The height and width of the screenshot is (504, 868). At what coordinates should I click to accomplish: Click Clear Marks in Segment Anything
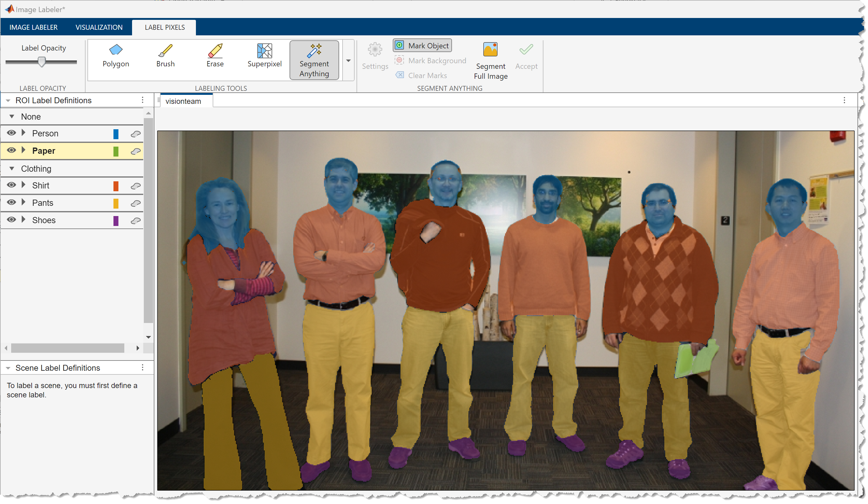[x=426, y=75]
